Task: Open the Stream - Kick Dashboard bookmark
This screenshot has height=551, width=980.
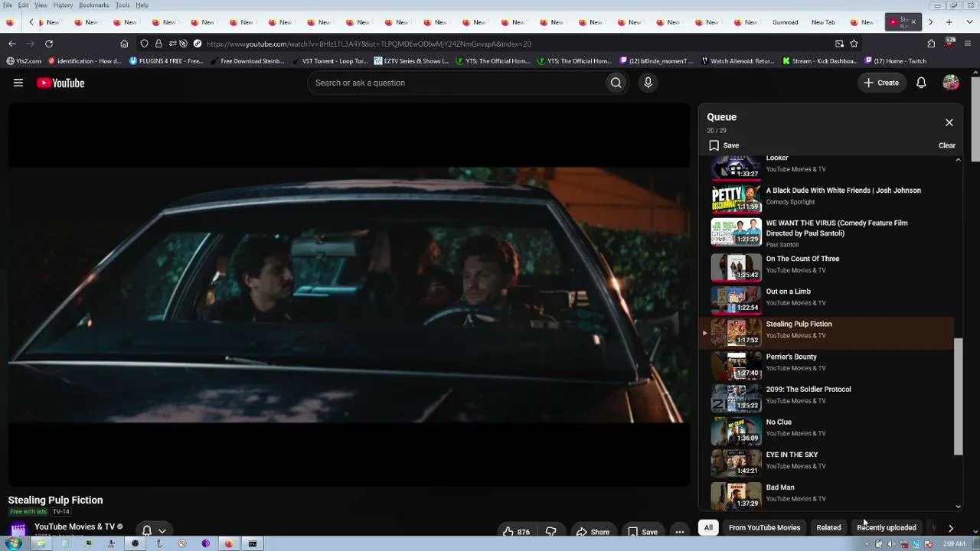Action: tap(819, 61)
